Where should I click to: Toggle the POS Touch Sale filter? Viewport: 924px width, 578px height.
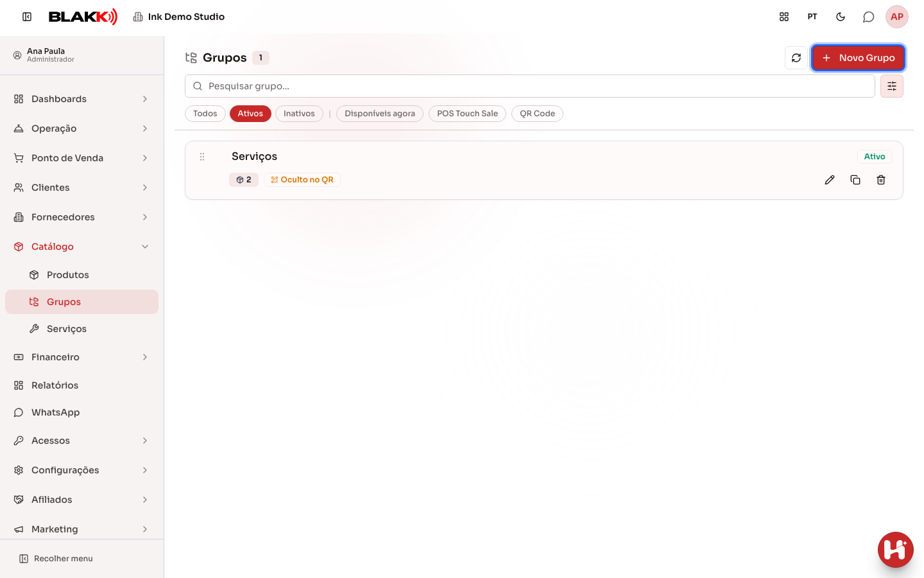(x=467, y=114)
